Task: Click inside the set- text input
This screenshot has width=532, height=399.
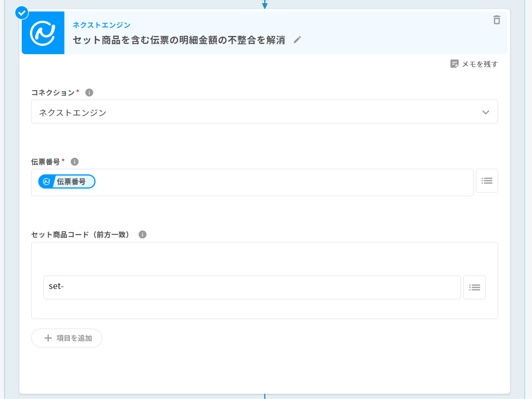Action: [252, 287]
